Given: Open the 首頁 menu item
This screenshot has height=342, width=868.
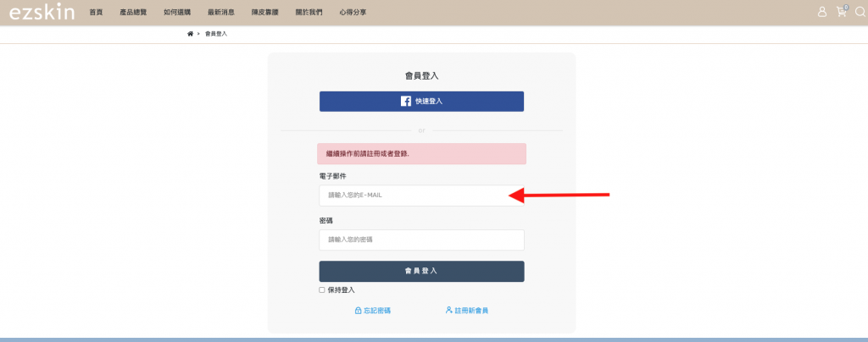Looking at the screenshot, I should [96, 13].
